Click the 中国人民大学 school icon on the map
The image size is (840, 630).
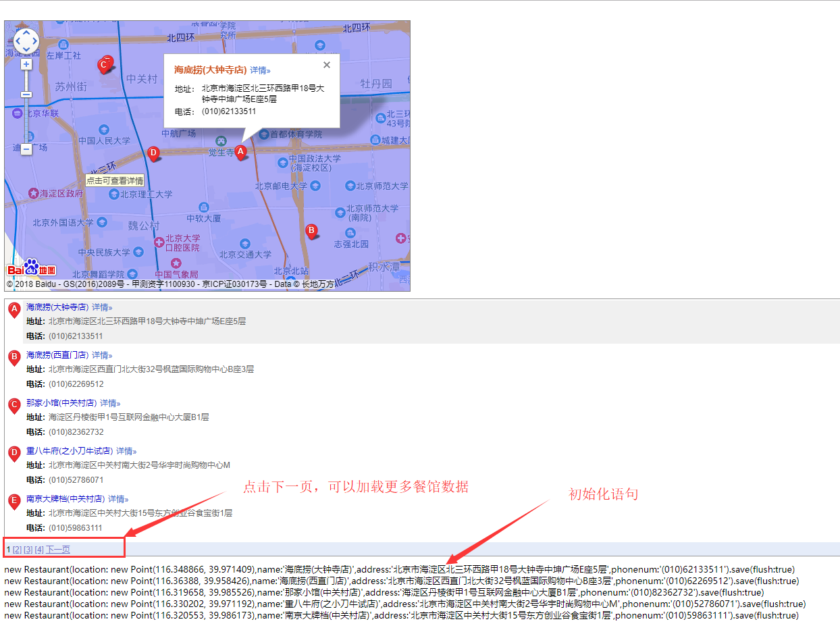(x=103, y=130)
